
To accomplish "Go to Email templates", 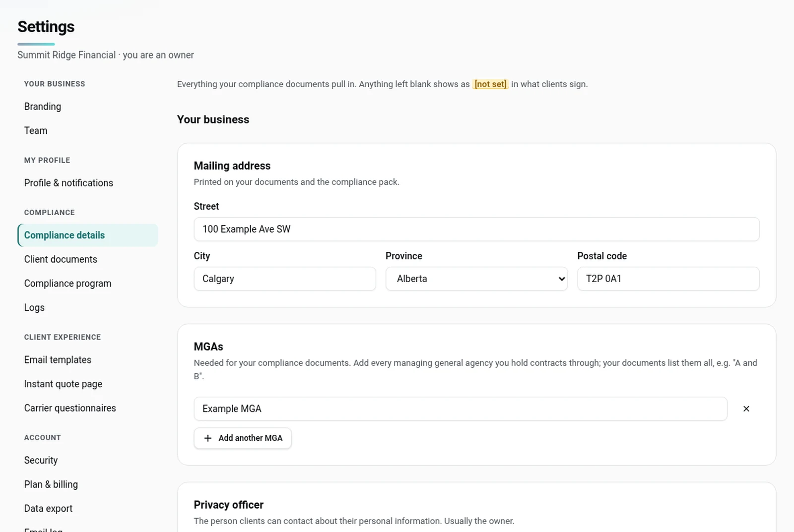I will point(58,360).
